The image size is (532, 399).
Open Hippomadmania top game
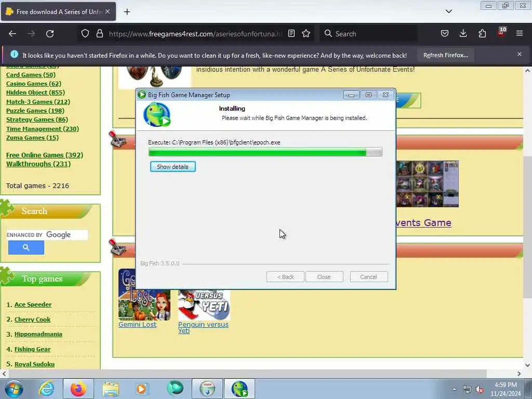38,334
